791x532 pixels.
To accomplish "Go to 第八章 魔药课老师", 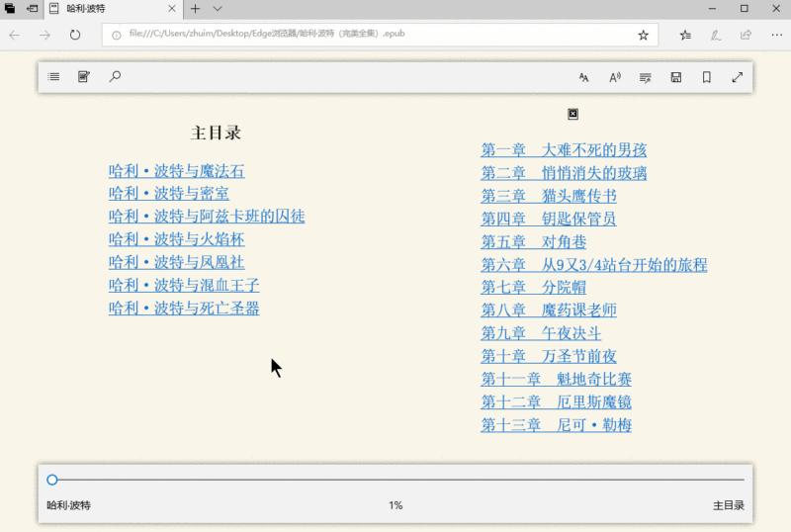I will (x=549, y=310).
